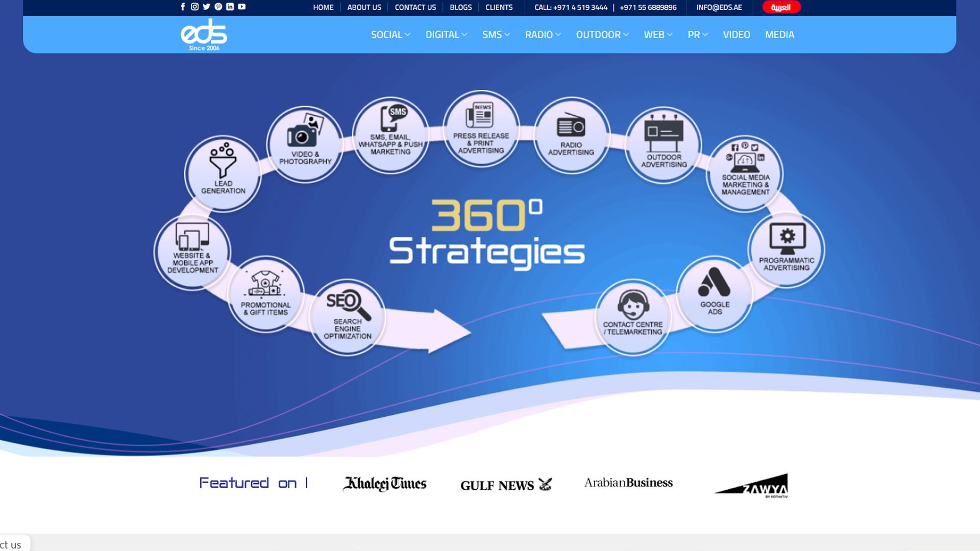
Task: Open the Instagram social icon
Action: tap(194, 7)
